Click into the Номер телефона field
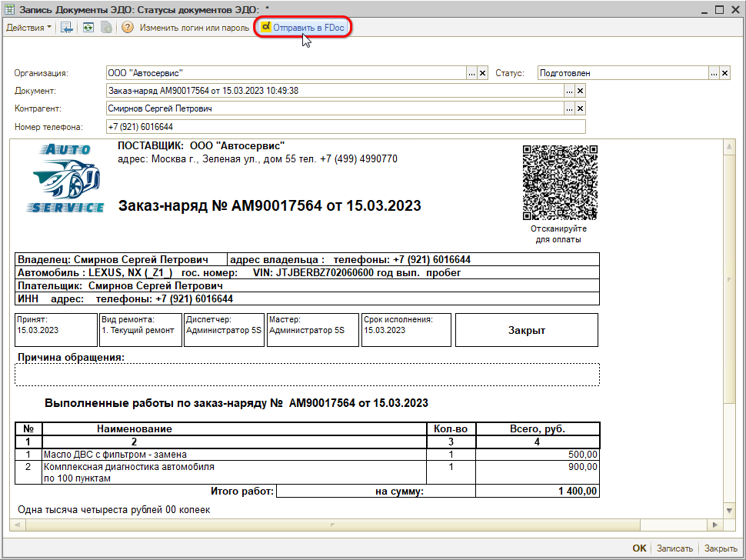746x560 pixels. 346,127
